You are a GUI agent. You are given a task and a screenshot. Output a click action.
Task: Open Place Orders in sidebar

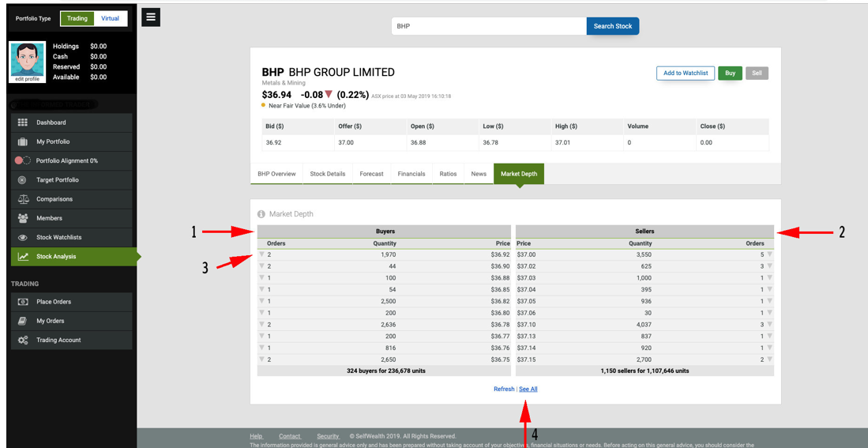pyautogui.click(x=71, y=302)
